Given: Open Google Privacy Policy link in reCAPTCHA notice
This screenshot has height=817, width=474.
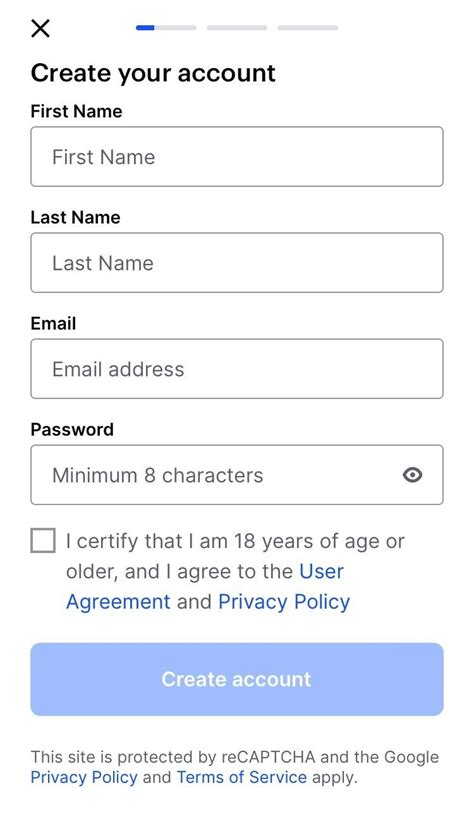Looking at the screenshot, I should pyautogui.click(x=84, y=777).
